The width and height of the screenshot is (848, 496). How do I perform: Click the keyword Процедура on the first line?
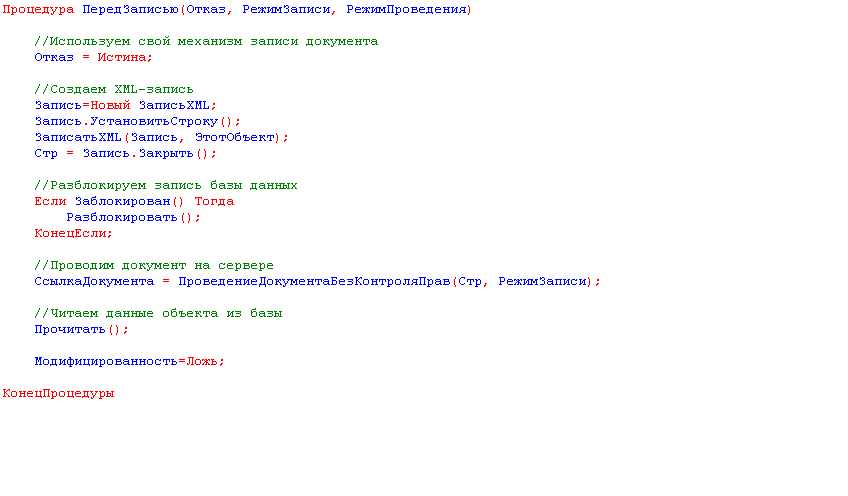coord(38,10)
